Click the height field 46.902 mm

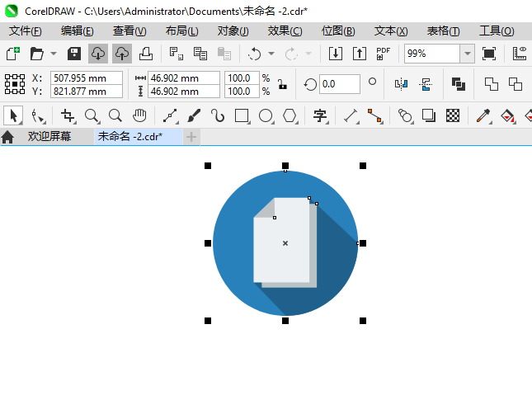coord(184,92)
